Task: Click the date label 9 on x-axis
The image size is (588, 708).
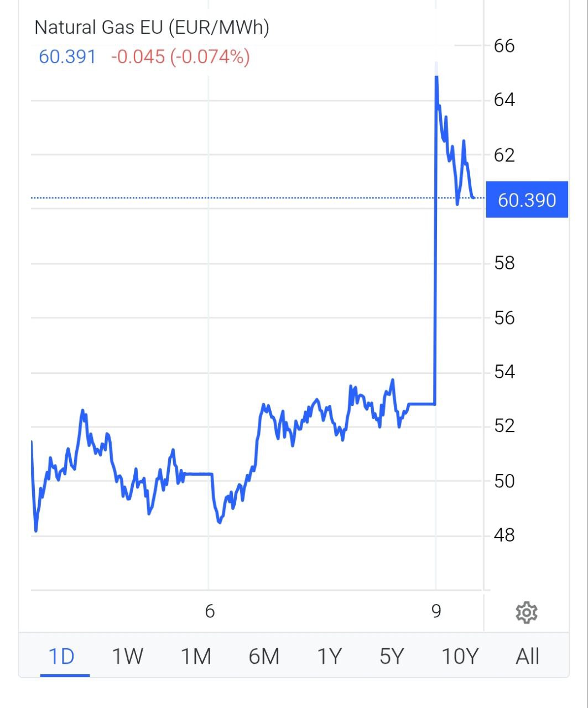Action: (436, 612)
